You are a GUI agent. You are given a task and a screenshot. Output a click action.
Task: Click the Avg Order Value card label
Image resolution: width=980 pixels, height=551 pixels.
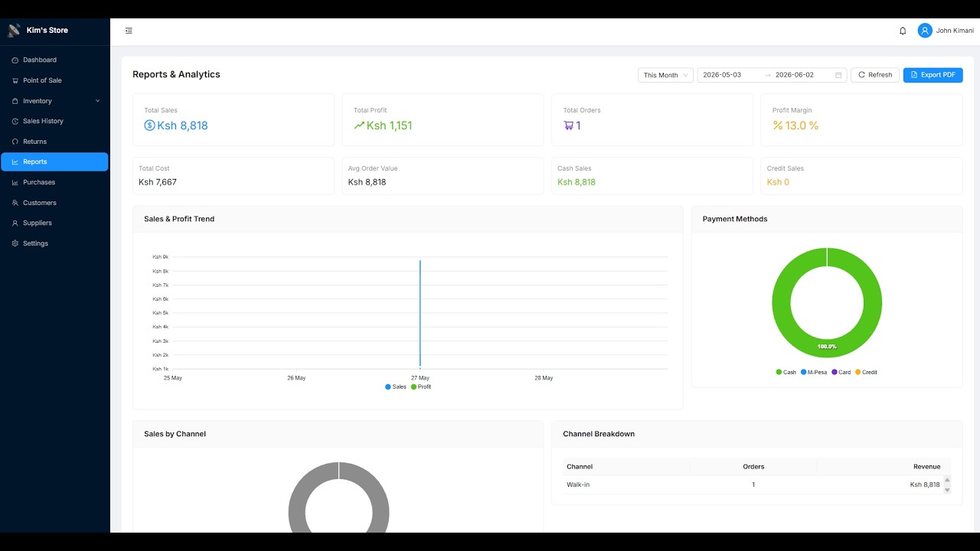click(373, 168)
